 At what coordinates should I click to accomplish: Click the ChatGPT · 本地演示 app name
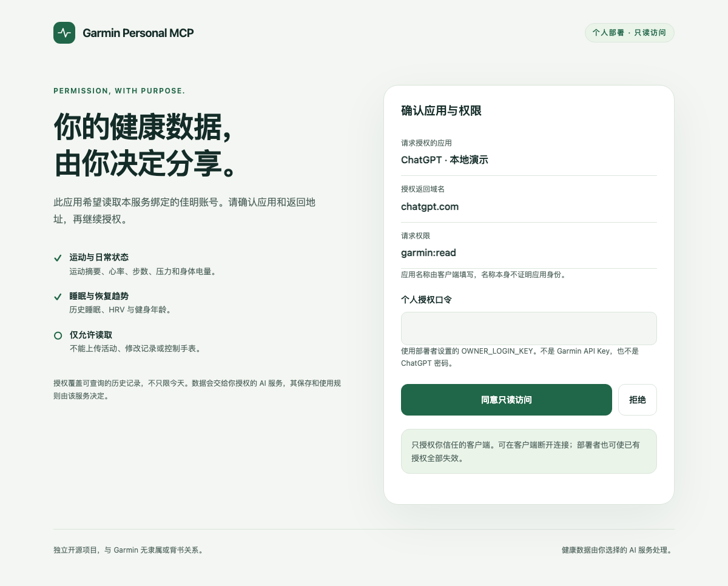(x=445, y=160)
